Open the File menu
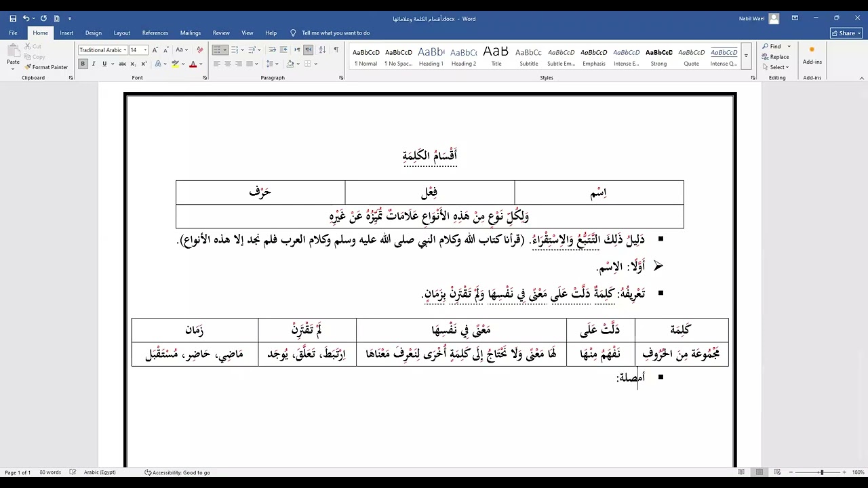868x488 pixels. coord(13,33)
